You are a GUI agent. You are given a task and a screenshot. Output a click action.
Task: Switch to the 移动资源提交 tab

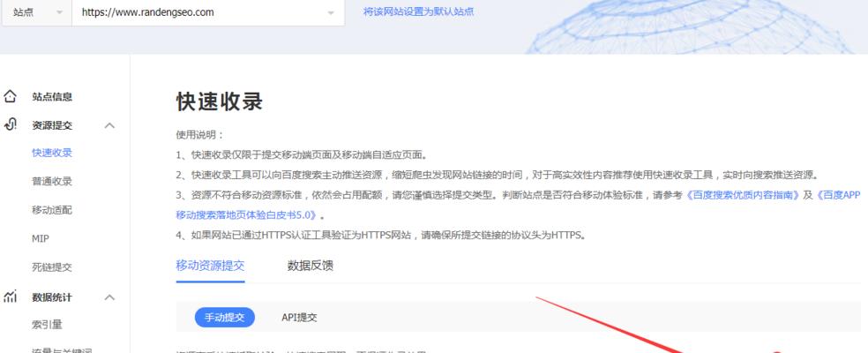click(210, 266)
